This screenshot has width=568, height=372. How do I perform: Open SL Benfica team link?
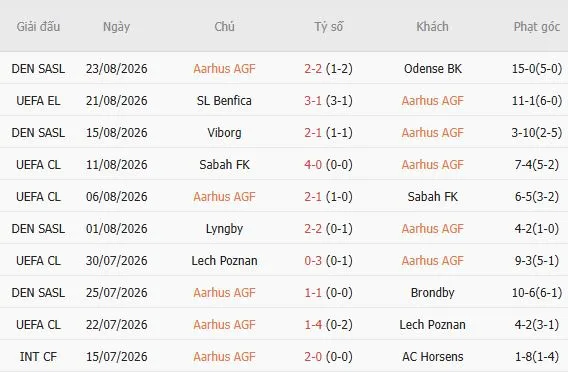(x=224, y=101)
